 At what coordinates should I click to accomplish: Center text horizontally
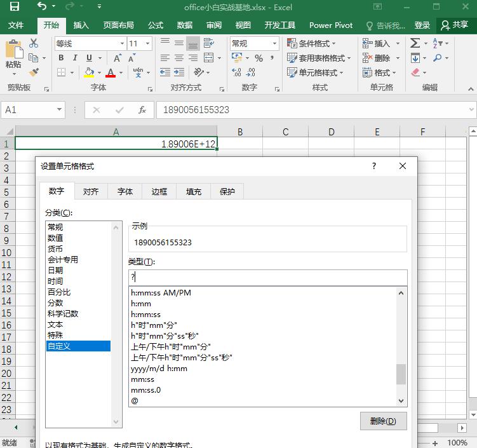point(179,58)
